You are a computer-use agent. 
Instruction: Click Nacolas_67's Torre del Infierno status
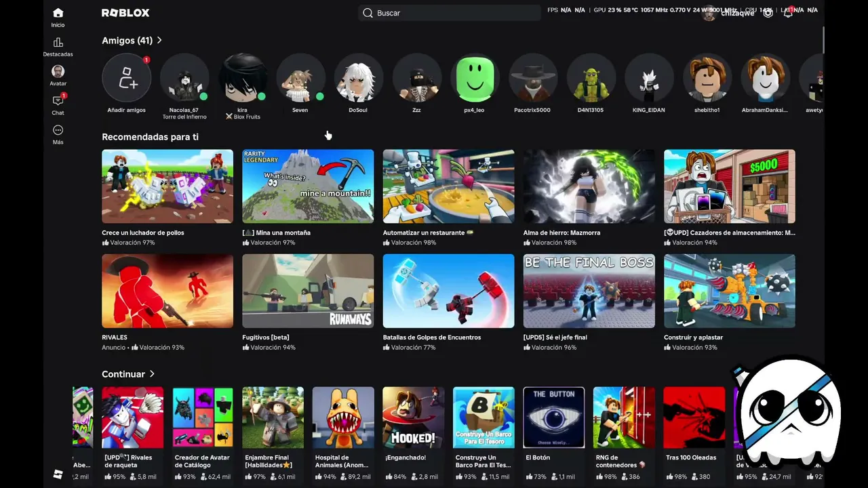tap(184, 117)
